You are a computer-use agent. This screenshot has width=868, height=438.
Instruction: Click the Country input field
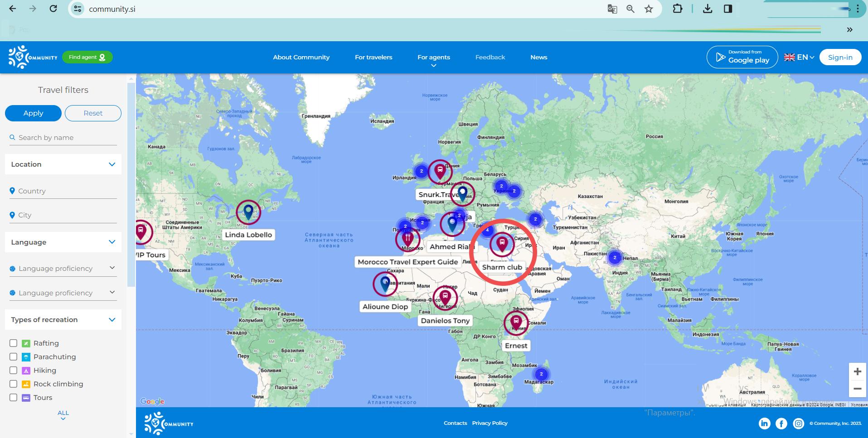point(63,191)
